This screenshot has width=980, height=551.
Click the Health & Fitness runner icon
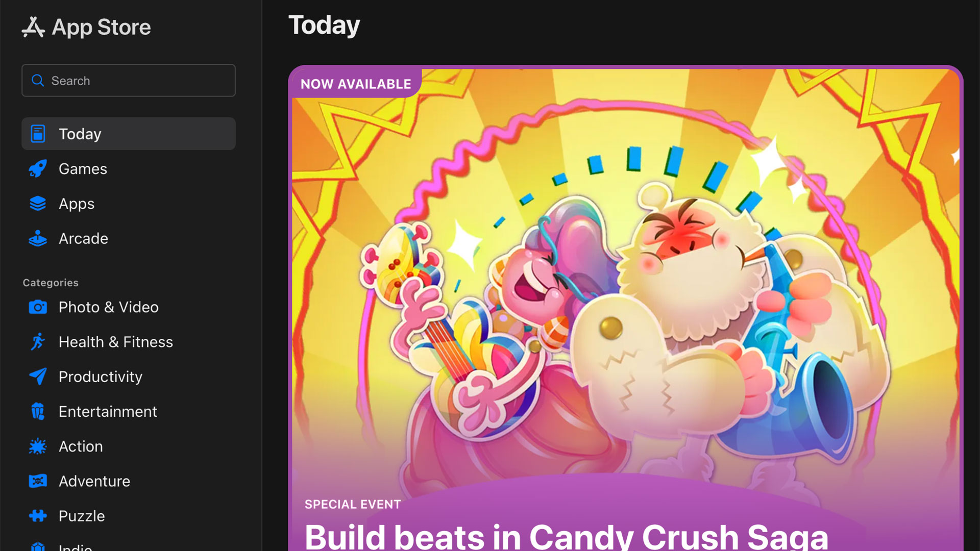click(x=38, y=342)
